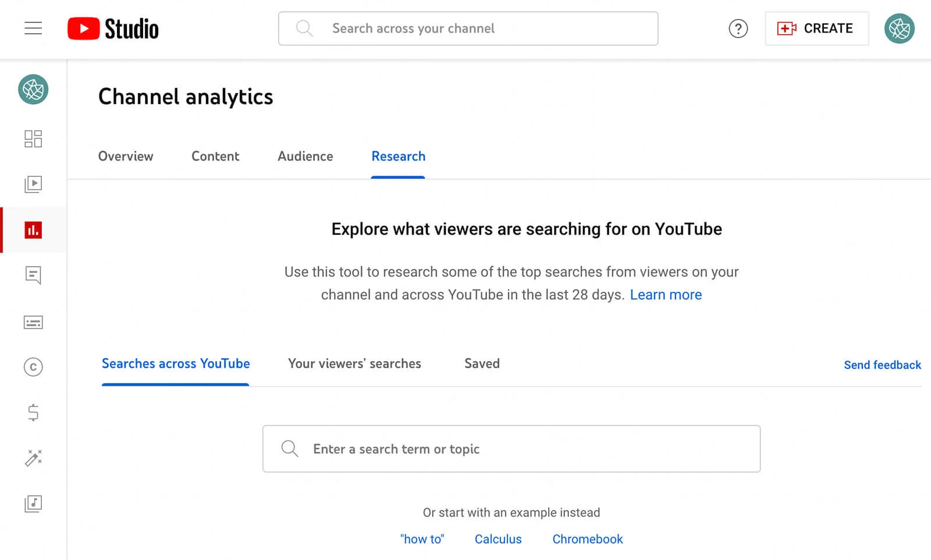
Task: Click the Learn more link
Action: (666, 295)
